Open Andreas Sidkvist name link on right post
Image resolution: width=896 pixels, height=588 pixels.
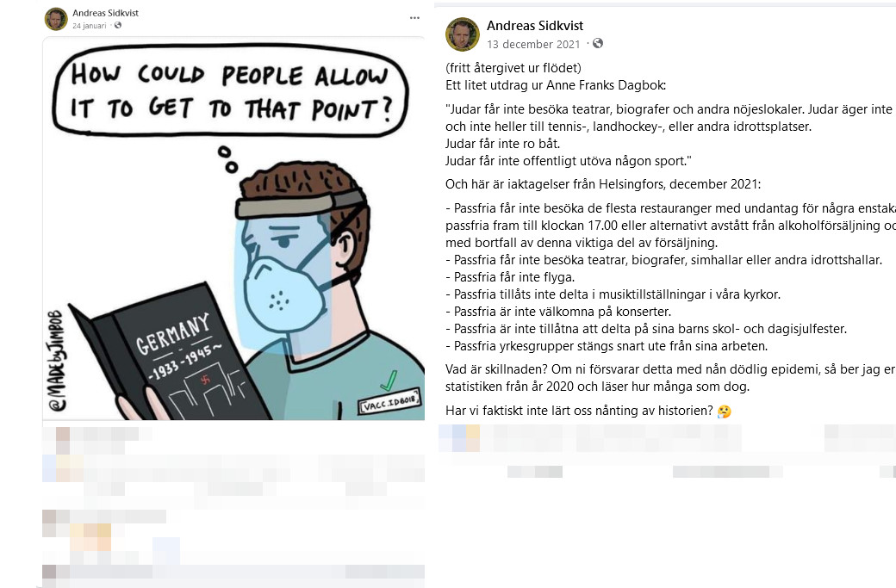click(535, 26)
